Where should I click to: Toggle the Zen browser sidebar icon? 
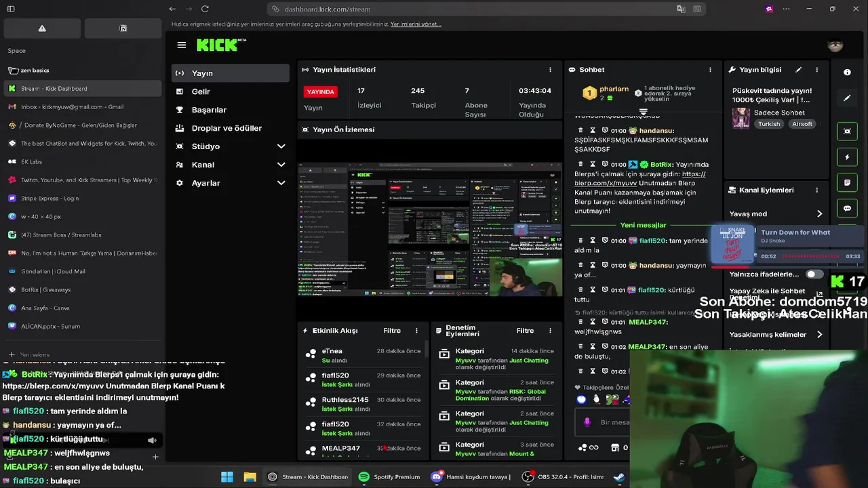click(10, 9)
